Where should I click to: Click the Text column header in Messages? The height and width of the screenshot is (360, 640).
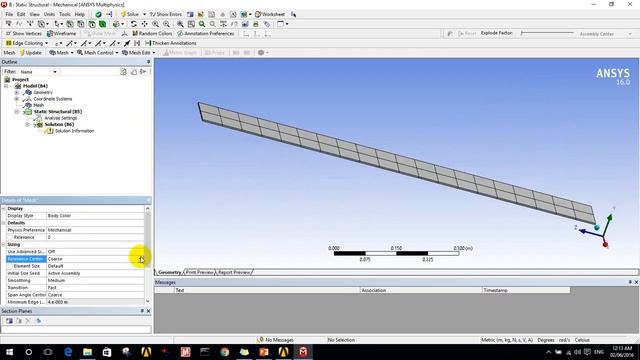point(267,290)
